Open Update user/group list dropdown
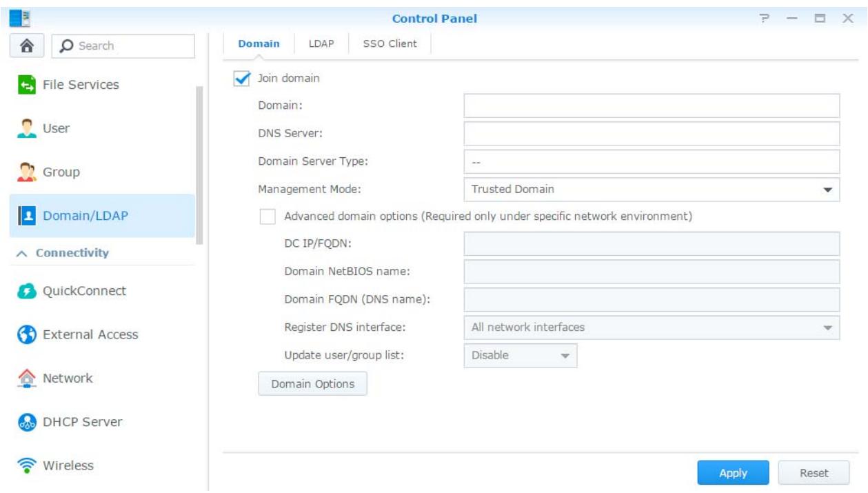Screen dimensions: 868x493 [521, 355]
